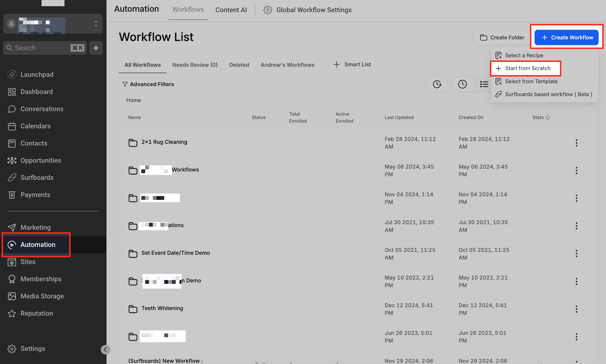The height and width of the screenshot is (364, 606).
Task: Switch to the Needs Review tab
Action: (x=195, y=65)
